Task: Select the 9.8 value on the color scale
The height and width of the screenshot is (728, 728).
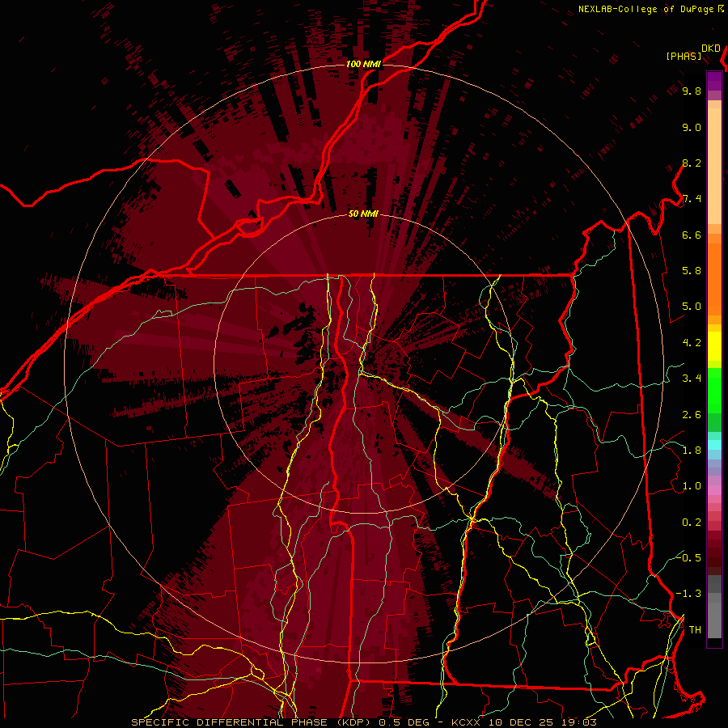Action: (x=692, y=91)
